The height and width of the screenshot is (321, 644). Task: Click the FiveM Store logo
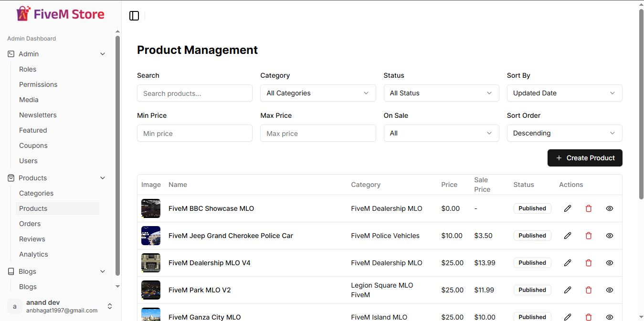60,13
